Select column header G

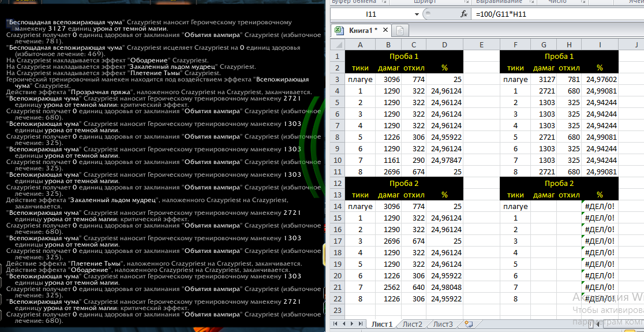[544, 44]
